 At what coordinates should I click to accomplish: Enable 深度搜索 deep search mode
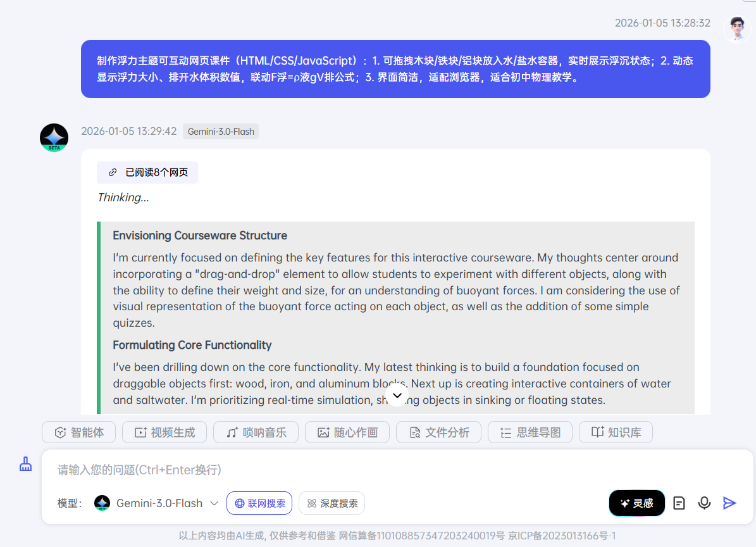[332, 503]
